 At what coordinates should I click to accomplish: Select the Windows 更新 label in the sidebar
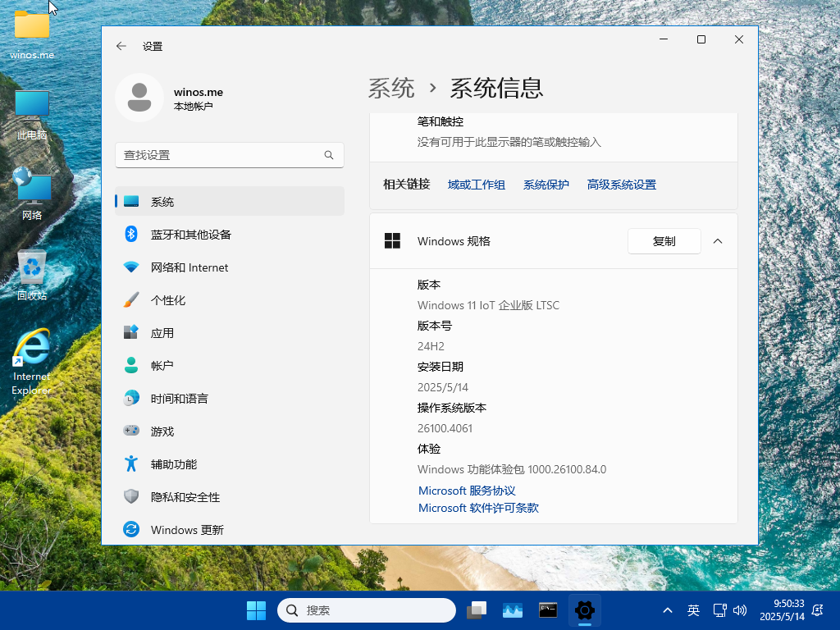(x=187, y=530)
